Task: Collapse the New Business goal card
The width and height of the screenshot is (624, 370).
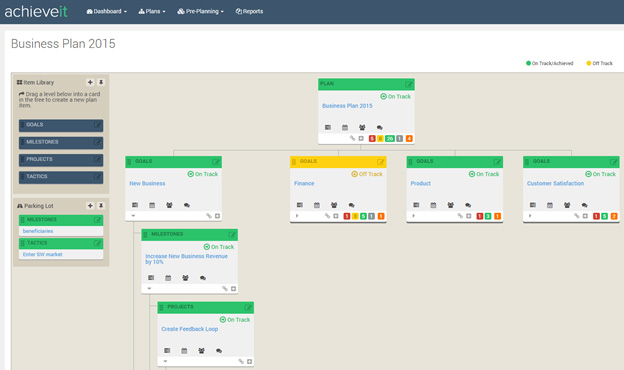Action: click(x=133, y=216)
